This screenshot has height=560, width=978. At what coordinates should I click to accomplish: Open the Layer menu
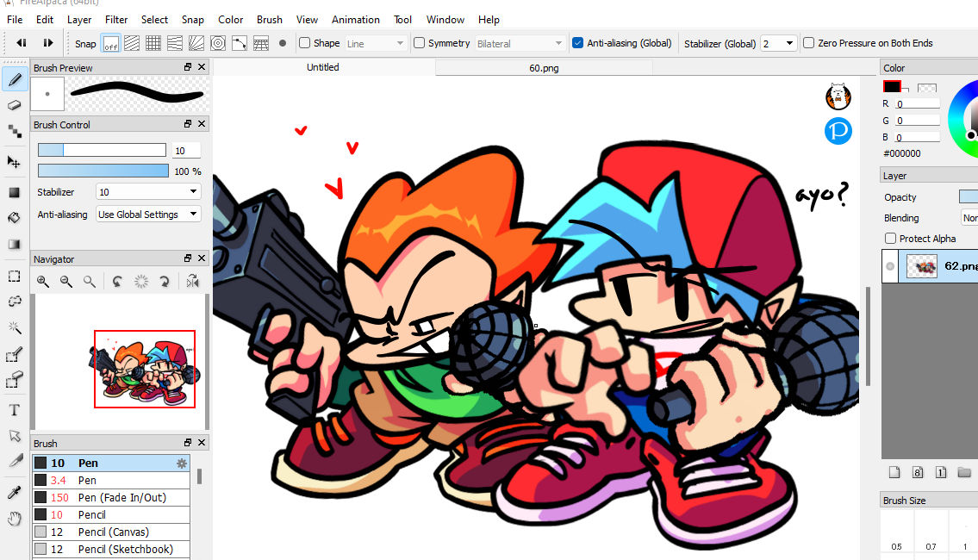79,19
